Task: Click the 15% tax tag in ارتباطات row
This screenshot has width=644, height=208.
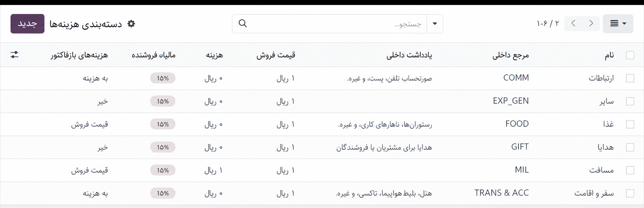Action: [163, 78]
